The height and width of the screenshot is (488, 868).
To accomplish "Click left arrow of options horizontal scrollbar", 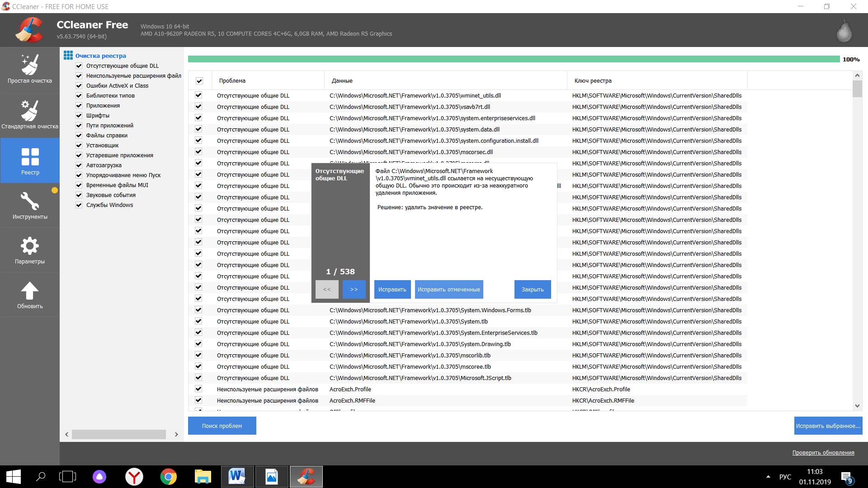I will (x=67, y=434).
